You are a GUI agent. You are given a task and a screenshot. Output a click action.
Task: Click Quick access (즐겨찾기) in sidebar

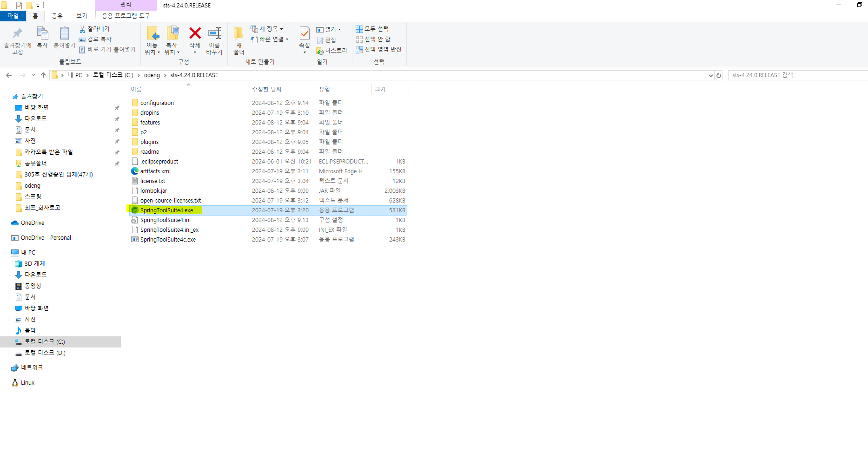[32, 97]
